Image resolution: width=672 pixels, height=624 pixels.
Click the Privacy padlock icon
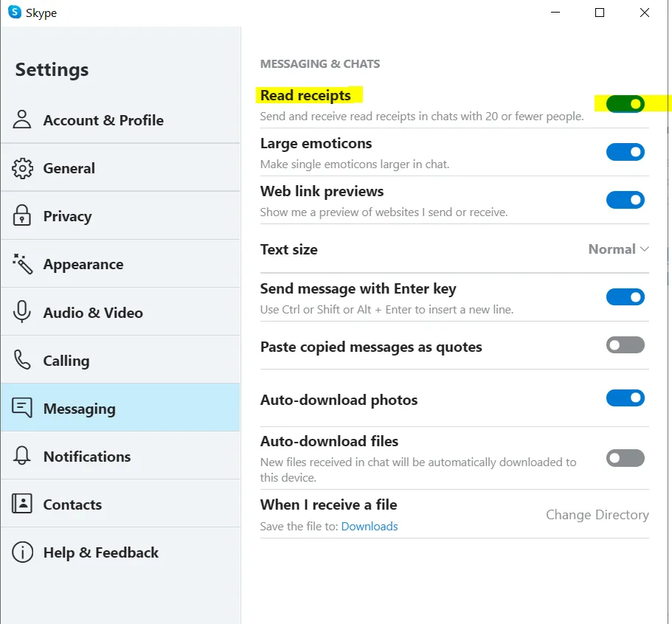click(x=22, y=215)
